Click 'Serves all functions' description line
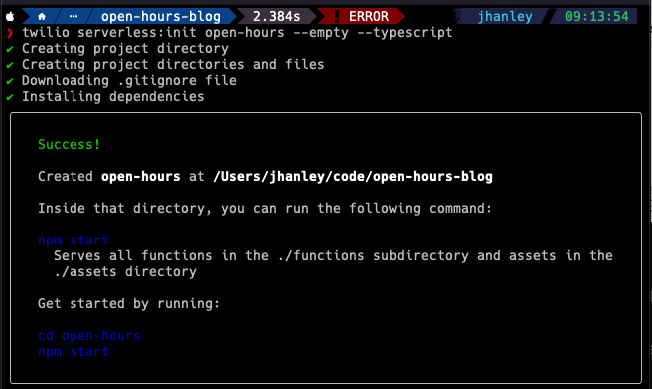 333,255
